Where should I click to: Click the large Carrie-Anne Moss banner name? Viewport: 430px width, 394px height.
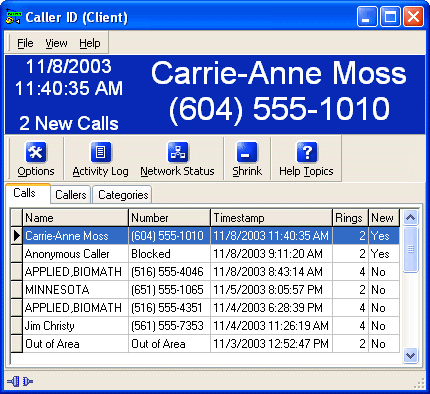(x=279, y=73)
